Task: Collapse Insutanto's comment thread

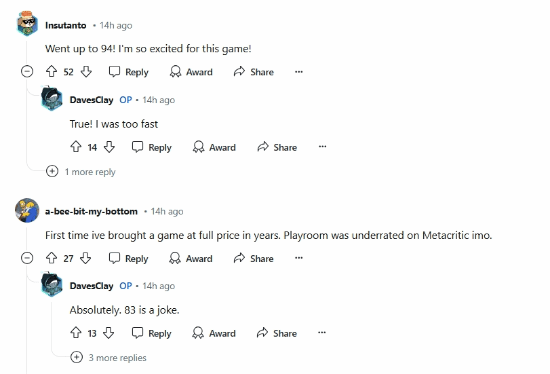Action: click(x=27, y=72)
